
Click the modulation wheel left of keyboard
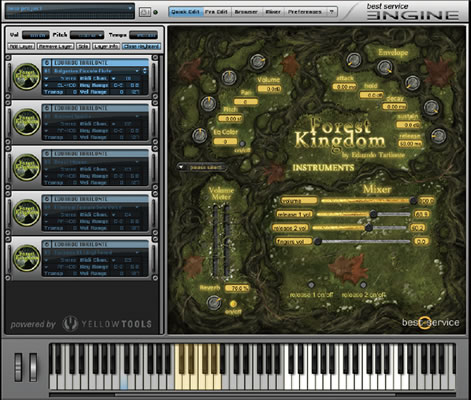pyautogui.click(x=33, y=367)
